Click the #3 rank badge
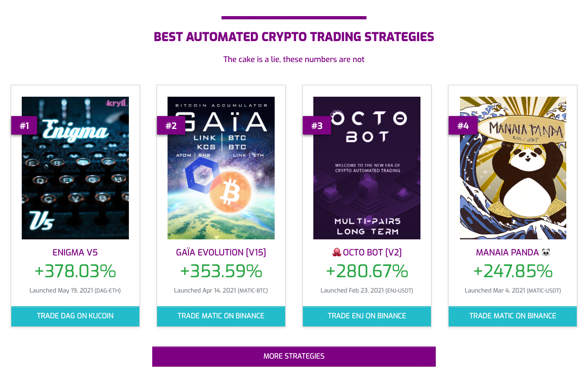 pyautogui.click(x=317, y=125)
